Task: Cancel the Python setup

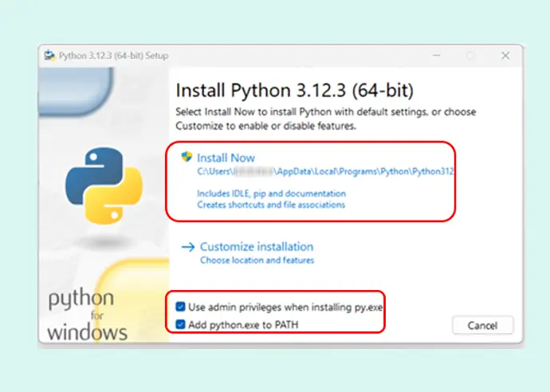Action: (x=483, y=325)
